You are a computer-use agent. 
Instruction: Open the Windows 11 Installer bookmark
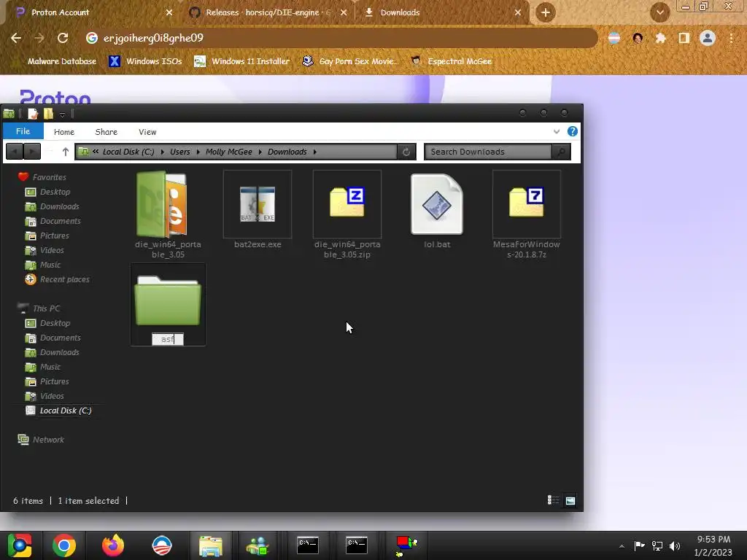(242, 61)
